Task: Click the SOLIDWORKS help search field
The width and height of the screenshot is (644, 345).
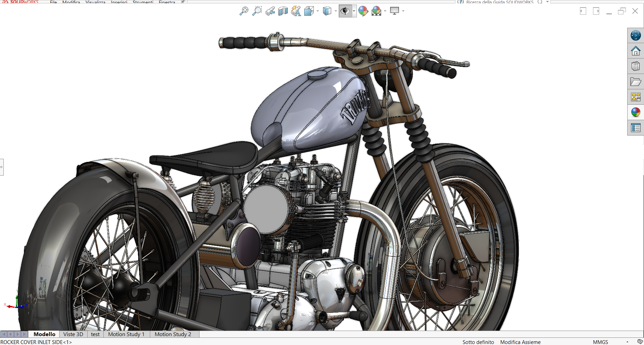Action: pyautogui.click(x=500, y=2)
